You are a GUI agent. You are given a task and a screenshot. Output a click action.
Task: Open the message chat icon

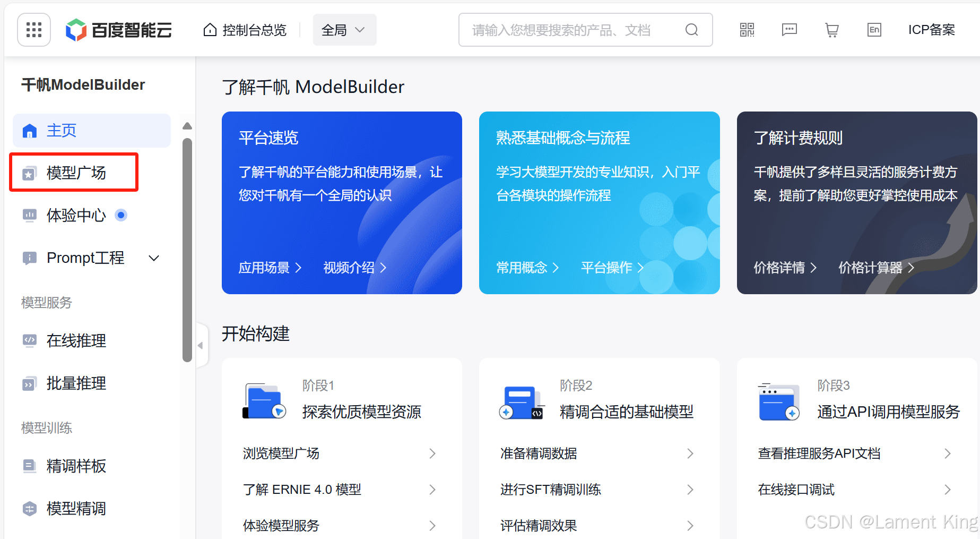[790, 30]
